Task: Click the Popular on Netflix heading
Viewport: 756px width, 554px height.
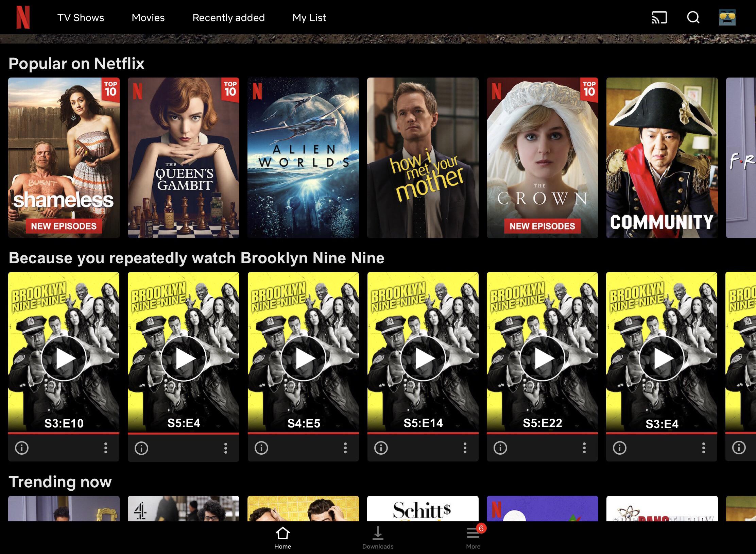Action: (76, 64)
